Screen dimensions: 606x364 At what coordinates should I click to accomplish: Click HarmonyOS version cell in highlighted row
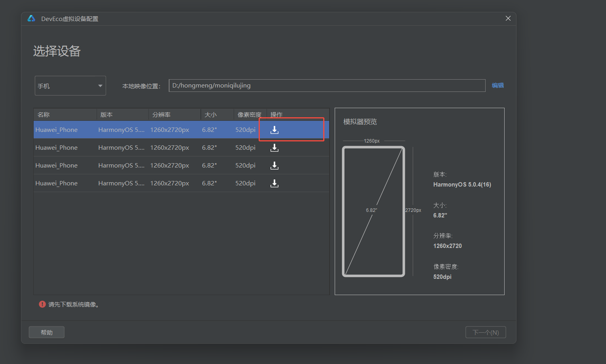[x=122, y=130]
